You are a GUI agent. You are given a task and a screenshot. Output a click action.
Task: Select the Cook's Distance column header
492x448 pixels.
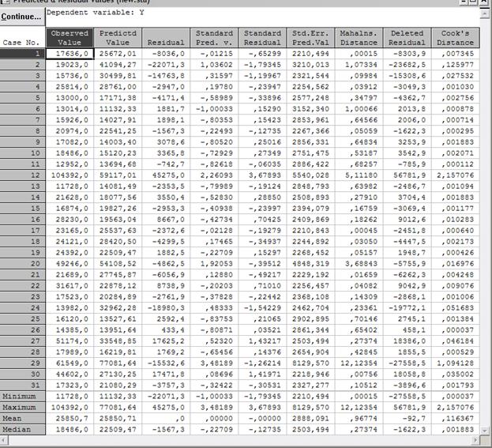pos(454,37)
